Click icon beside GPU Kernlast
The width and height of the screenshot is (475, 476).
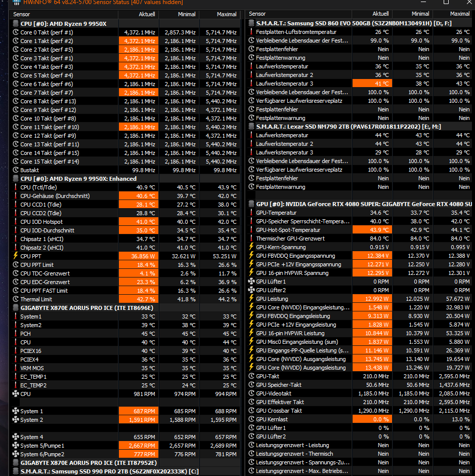click(x=251, y=419)
